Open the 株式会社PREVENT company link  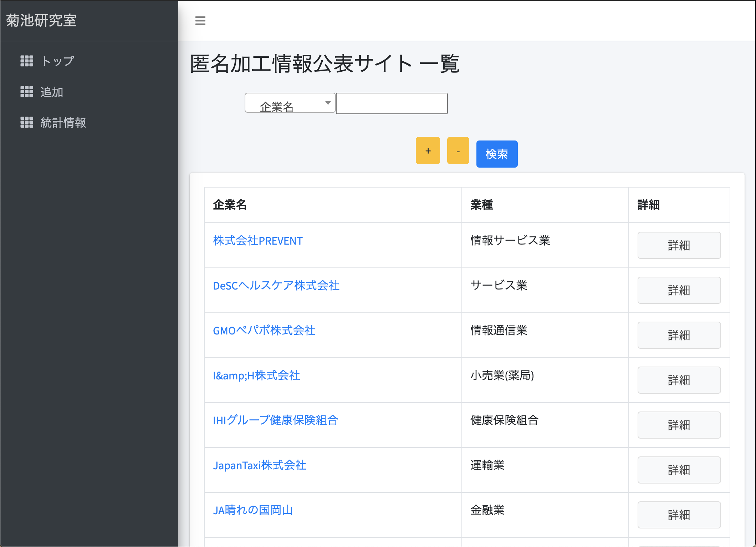coord(257,241)
